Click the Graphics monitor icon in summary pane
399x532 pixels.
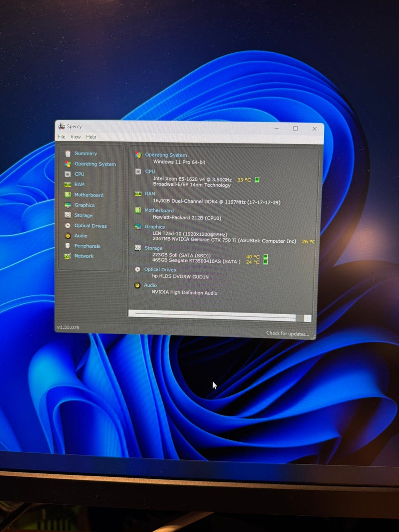138,227
